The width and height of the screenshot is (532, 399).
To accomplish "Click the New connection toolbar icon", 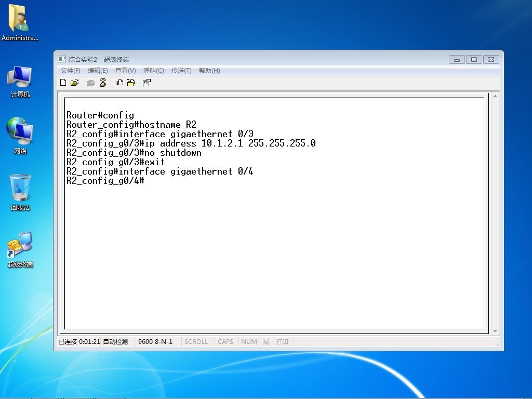I will coord(63,83).
